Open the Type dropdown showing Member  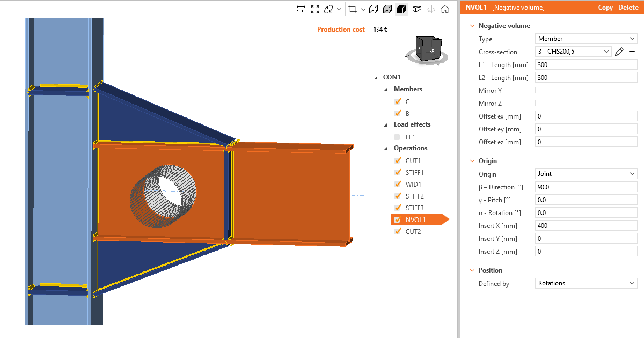coord(586,39)
